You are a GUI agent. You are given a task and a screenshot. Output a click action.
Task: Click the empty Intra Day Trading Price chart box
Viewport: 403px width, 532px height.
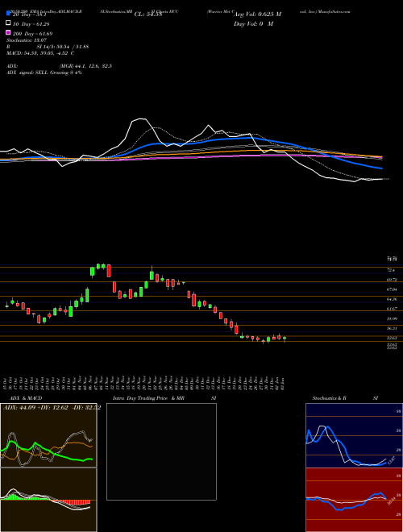(x=161, y=451)
